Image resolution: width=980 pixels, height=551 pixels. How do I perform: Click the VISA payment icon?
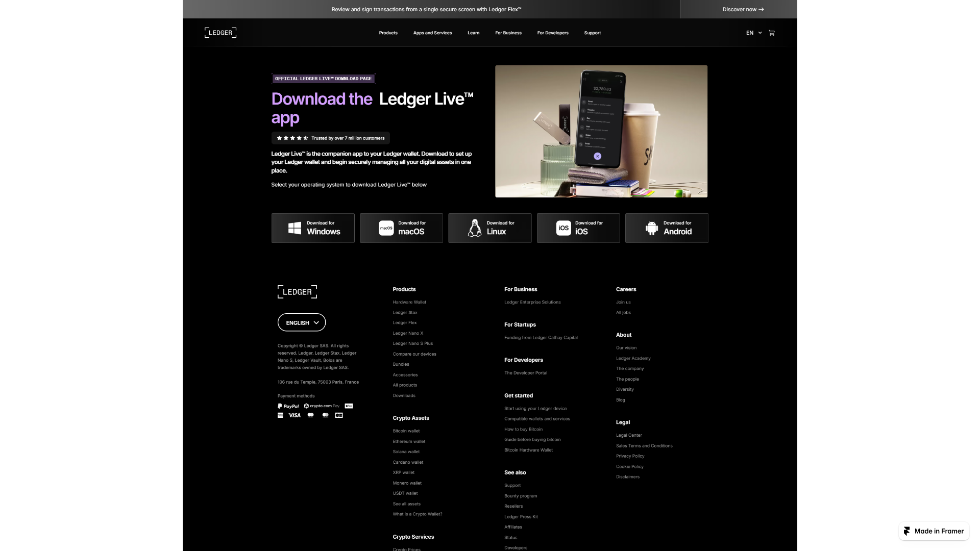[x=295, y=415]
